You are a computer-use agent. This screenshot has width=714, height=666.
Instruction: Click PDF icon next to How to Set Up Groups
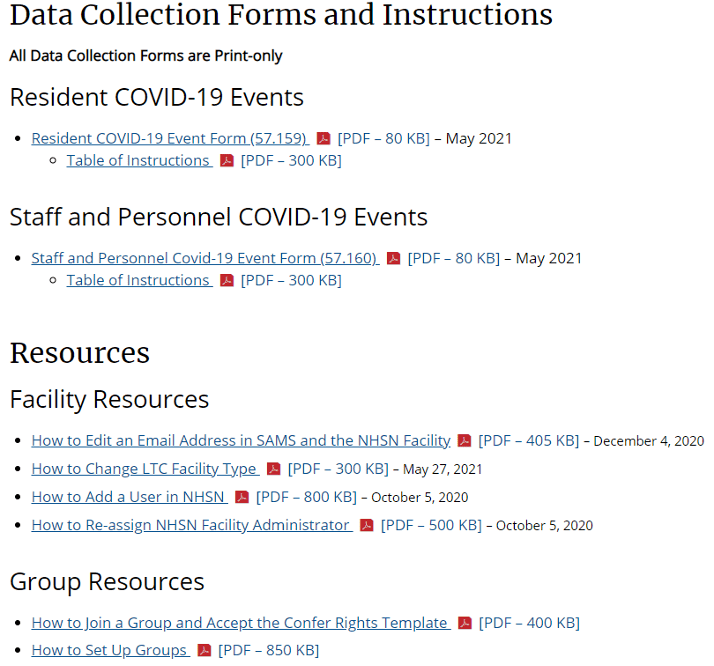tap(204, 651)
